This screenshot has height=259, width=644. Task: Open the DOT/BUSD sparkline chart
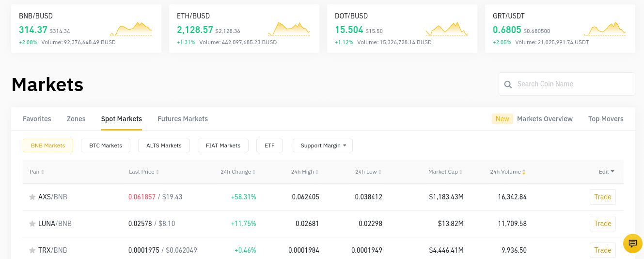pyautogui.click(x=447, y=29)
